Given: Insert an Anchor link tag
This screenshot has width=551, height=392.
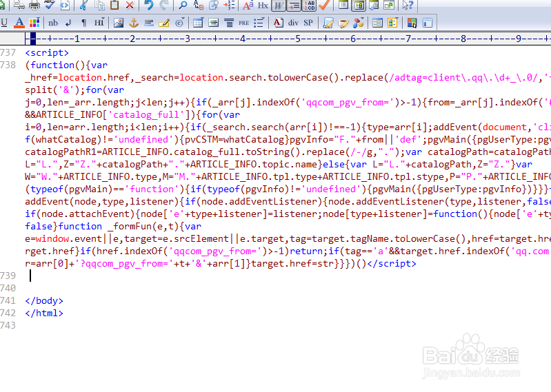Looking at the screenshot, I should click(134, 23).
